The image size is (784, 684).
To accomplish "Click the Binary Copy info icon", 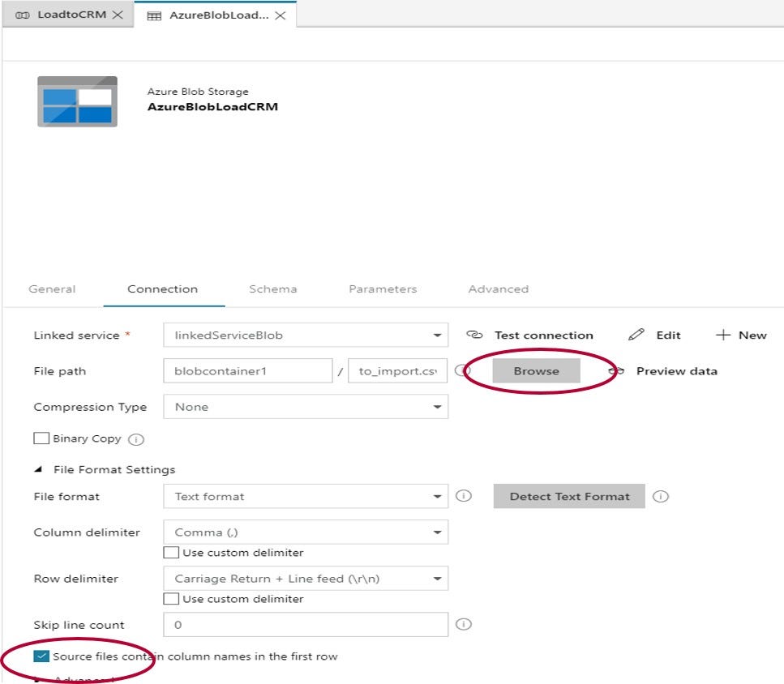I will coord(136,439).
